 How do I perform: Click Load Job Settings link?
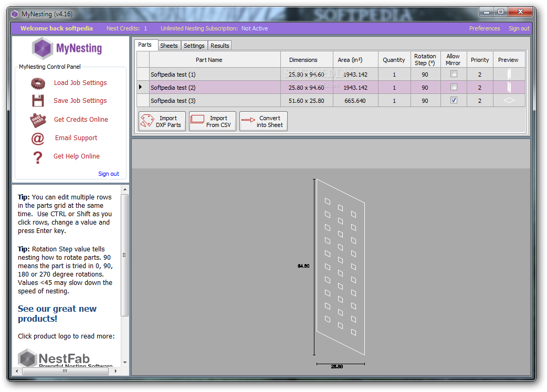(x=80, y=83)
